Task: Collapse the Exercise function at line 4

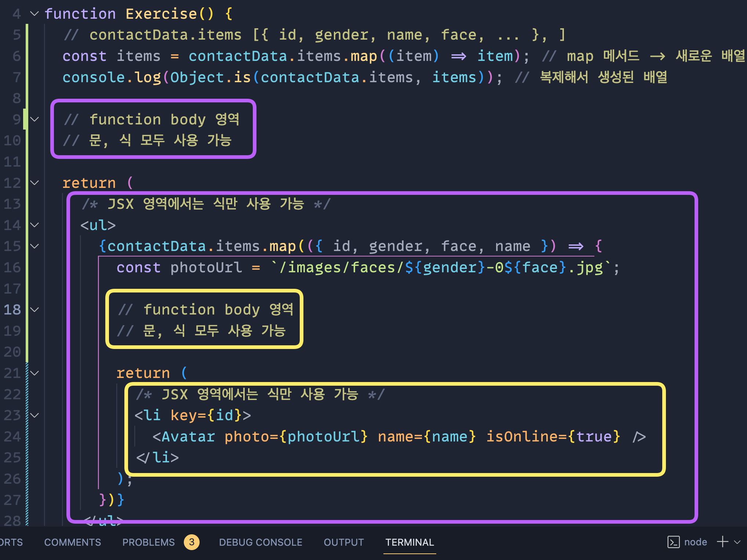Action: click(x=34, y=14)
